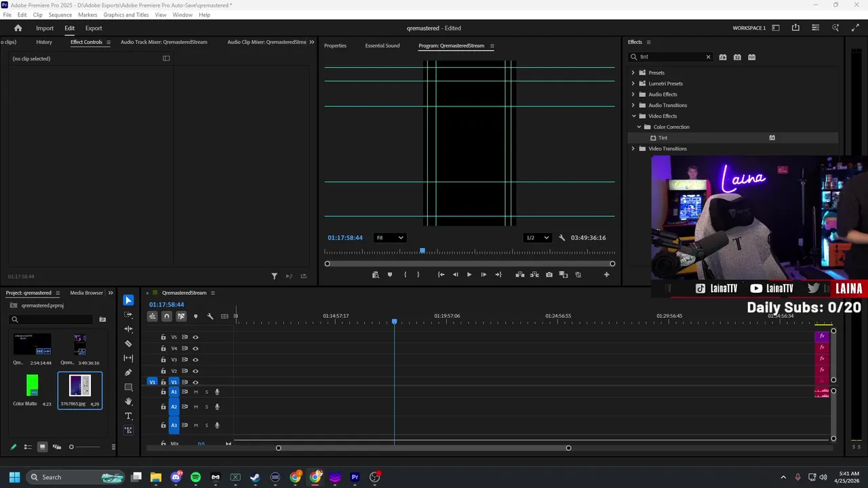
Task: Enable voice-over record on track A3
Action: pos(217,426)
